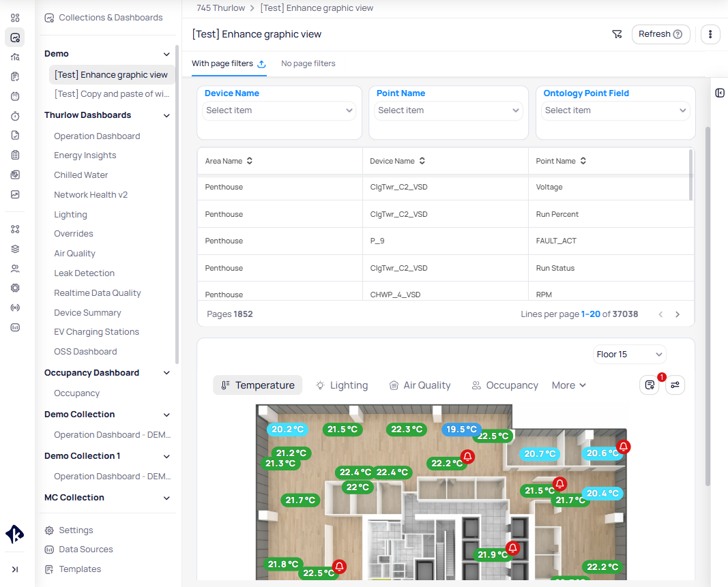This screenshot has width=728, height=587.
Task: Click the Refresh button
Action: (x=660, y=34)
